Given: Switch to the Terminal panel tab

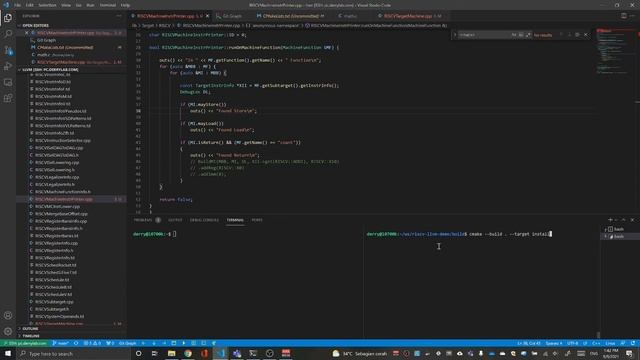Looking at the screenshot, I should tap(235, 220).
